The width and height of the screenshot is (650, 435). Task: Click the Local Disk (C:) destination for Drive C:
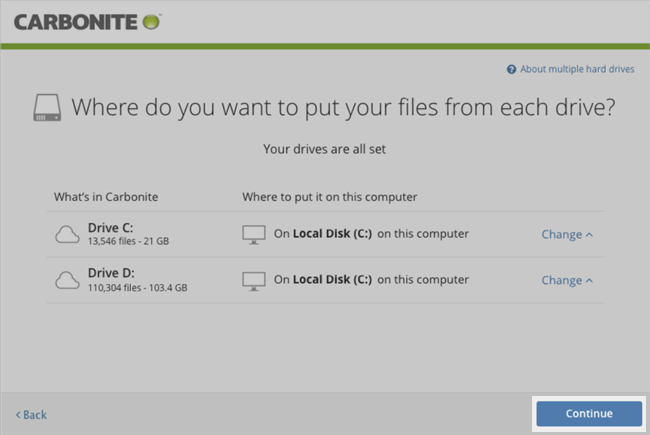pos(332,233)
